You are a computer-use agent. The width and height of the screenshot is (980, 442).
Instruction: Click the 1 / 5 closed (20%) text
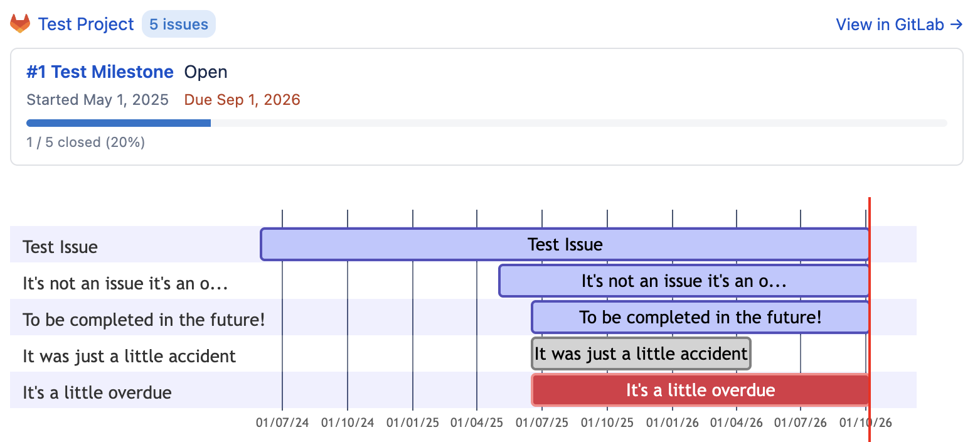coord(85,143)
